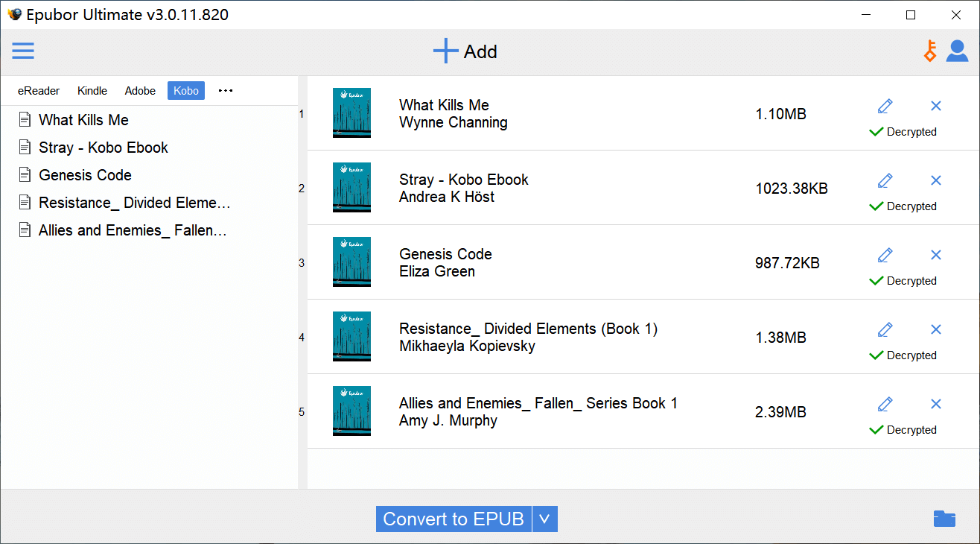Edit metadata of What Kills Me
Screen dimensions: 980x544
coord(885,106)
